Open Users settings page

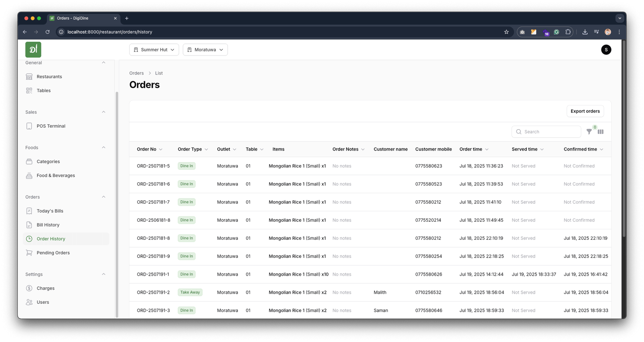click(x=43, y=302)
